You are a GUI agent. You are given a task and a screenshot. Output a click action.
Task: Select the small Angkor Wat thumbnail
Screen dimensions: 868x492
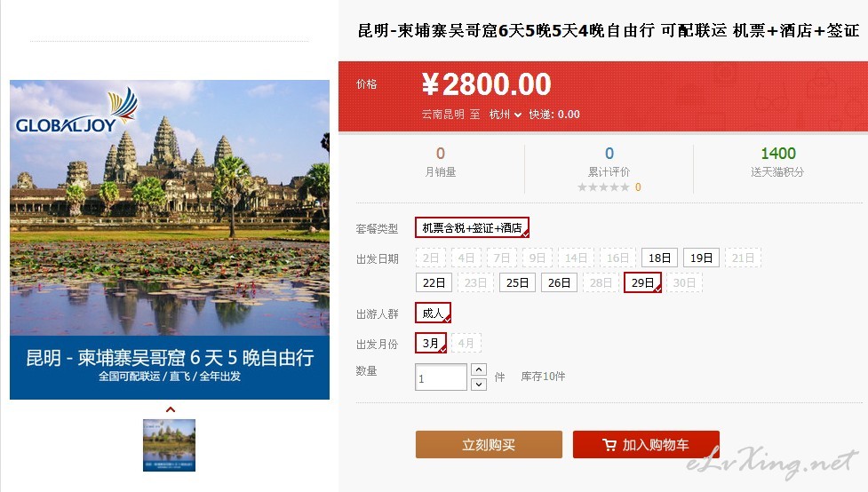[x=170, y=446]
